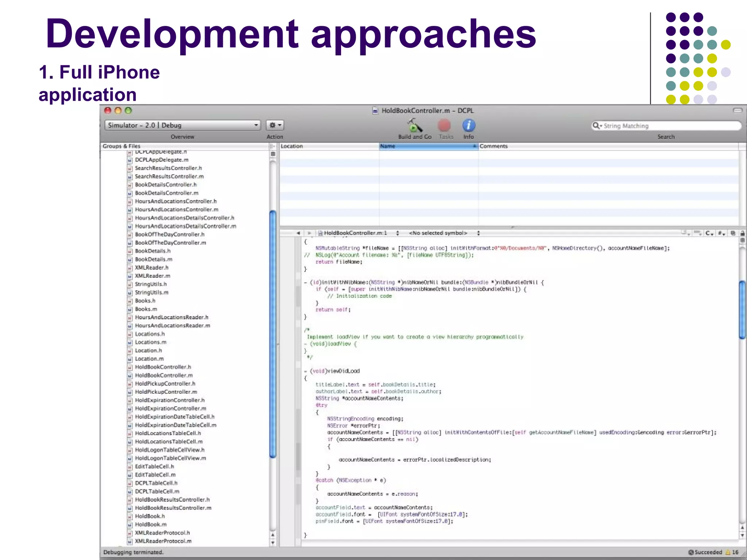Click the Groups & Files blue scrollbar thumb

273,334
